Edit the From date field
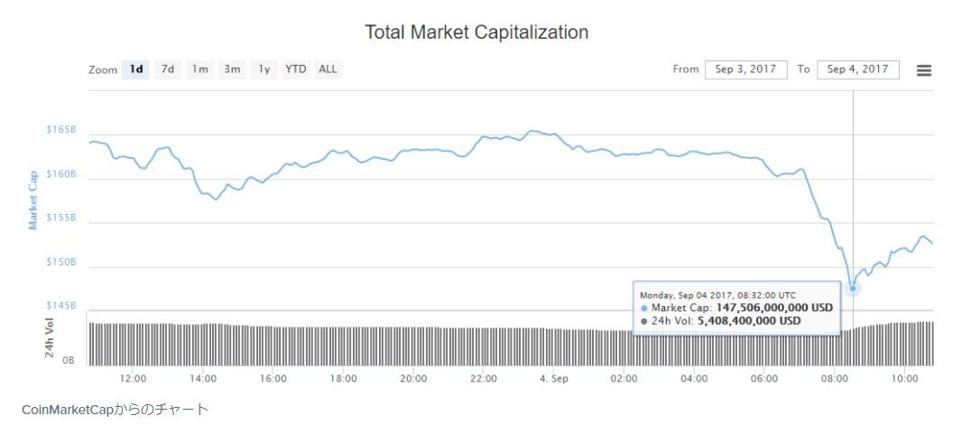Viewport: 980px width, 434px height. point(744,69)
